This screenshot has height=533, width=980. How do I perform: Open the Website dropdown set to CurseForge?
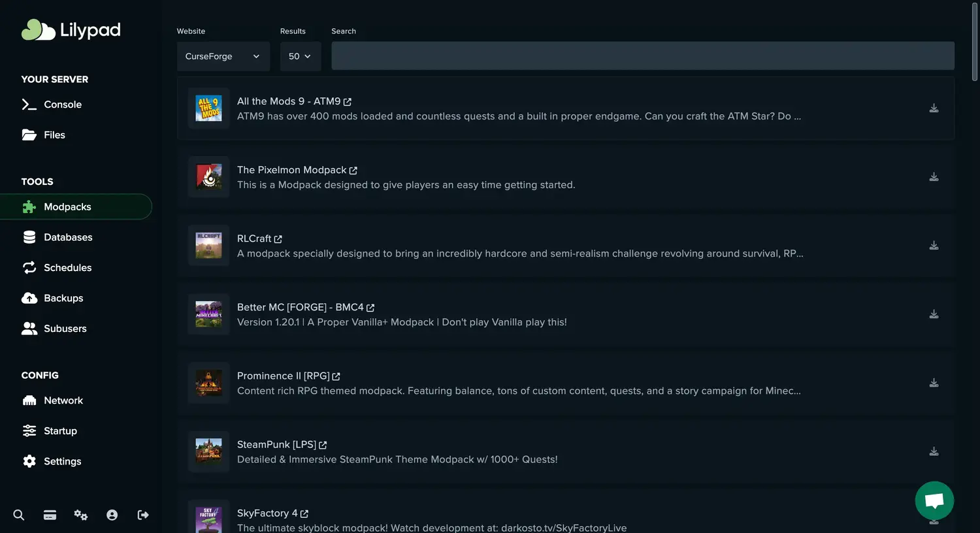pos(223,56)
